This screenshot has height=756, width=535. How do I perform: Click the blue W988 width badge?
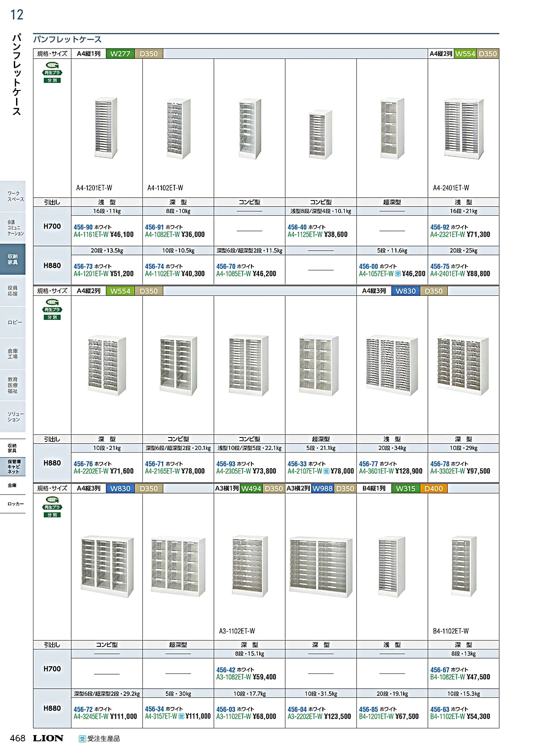pyautogui.click(x=322, y=489)
